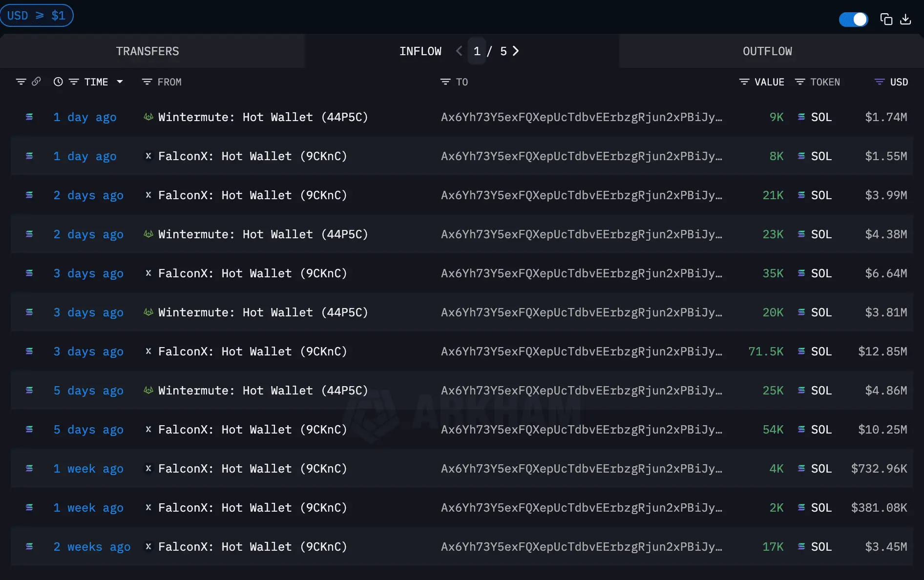Viewport: 924px width, 580px height.
Task: Go to the previous inflow page
Action: (459, 51)
